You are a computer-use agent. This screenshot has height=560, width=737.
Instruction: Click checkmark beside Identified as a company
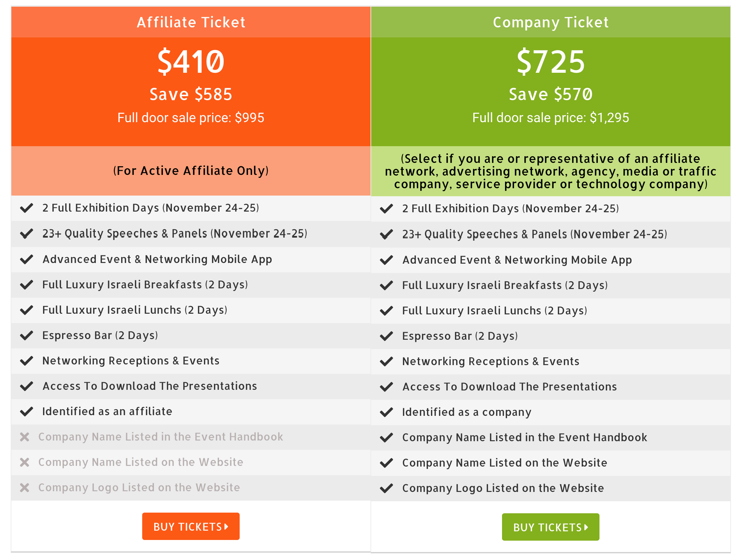click(x=386, y=412)
